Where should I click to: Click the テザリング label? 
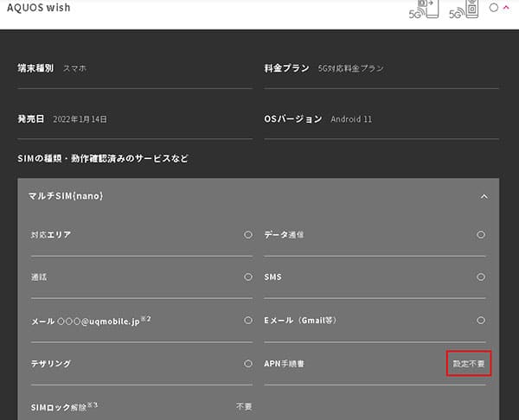[51, 364]
